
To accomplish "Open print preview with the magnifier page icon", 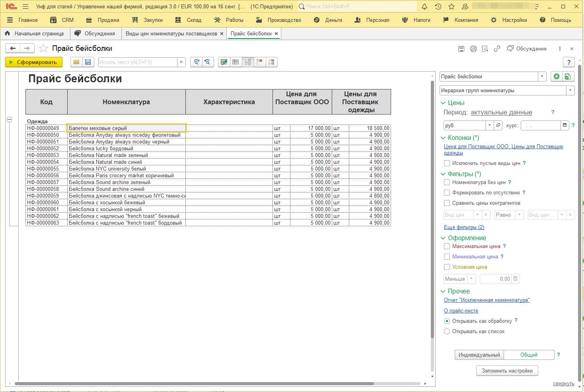I will (485, 49).
